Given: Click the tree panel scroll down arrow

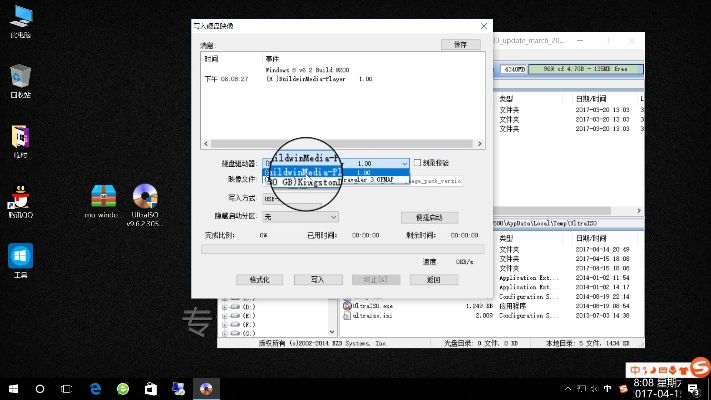Looking at the screenshot, I should pos(332,332).
